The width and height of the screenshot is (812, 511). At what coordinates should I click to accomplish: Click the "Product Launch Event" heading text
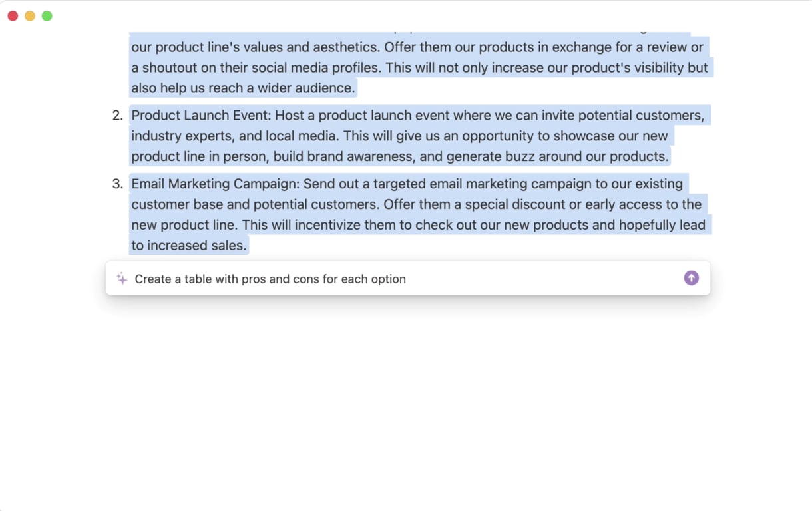[x=200, y=116]
